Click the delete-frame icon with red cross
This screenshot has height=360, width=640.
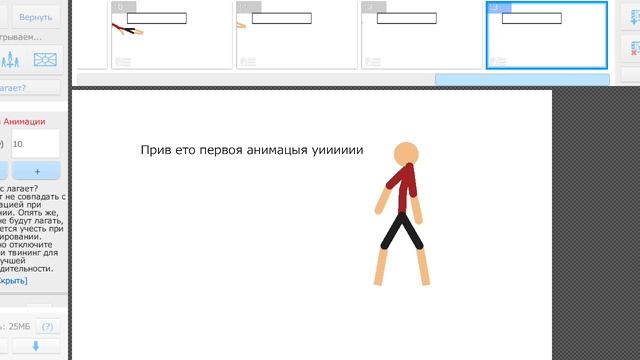[x=634, y=49]
